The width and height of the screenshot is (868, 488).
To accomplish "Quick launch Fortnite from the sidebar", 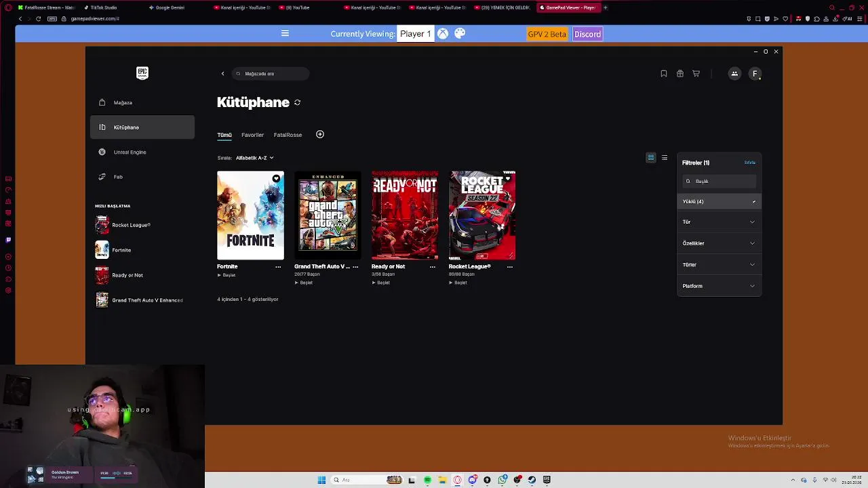I will point(142,250).
